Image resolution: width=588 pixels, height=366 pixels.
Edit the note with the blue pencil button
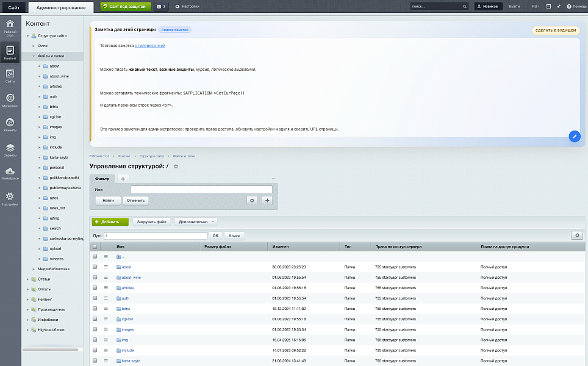click(x=575, y=136)
